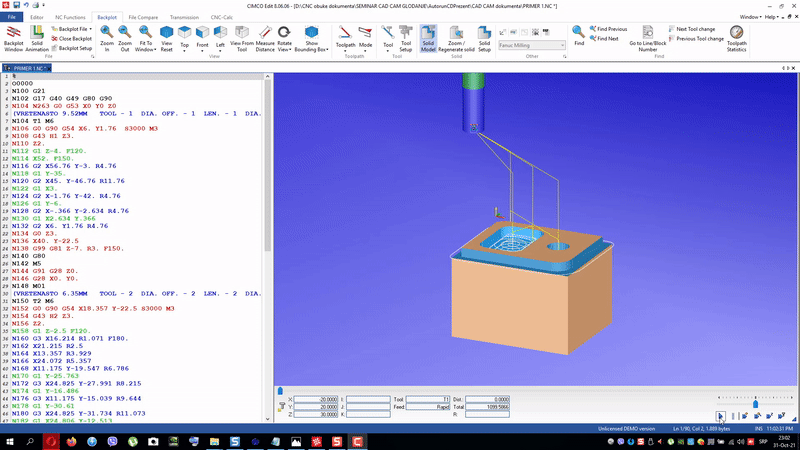Expand the Toolpath dropdown arrow

[345, 51]
